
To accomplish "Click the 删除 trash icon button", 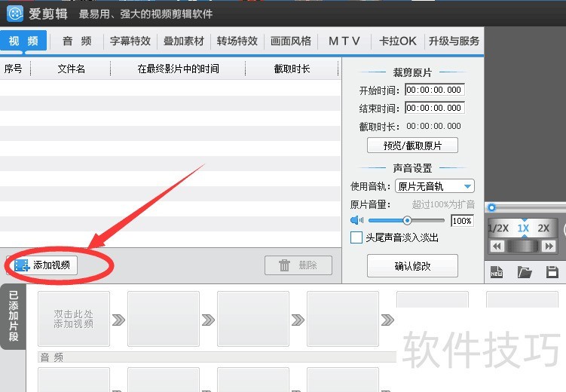I will (x=299, y=265).
